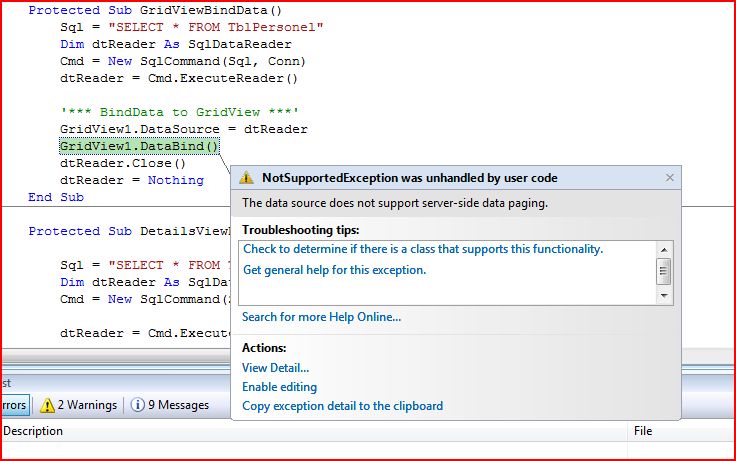
Task: Click the troubleshooting tips scrollbar thumb
Action: (x=664, y=270)
